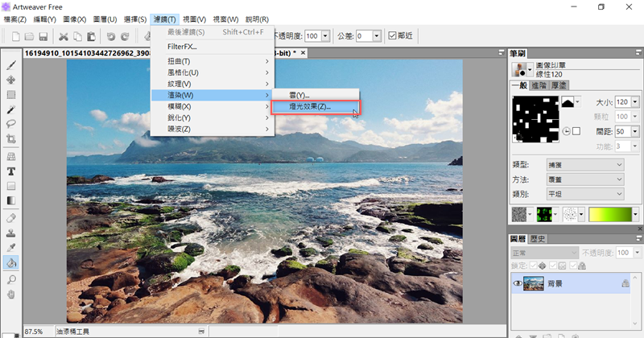Image resolution: width=644 pixels, height=338 pixels.
Task: Click the Copy icon
Action: coord(77,36)
